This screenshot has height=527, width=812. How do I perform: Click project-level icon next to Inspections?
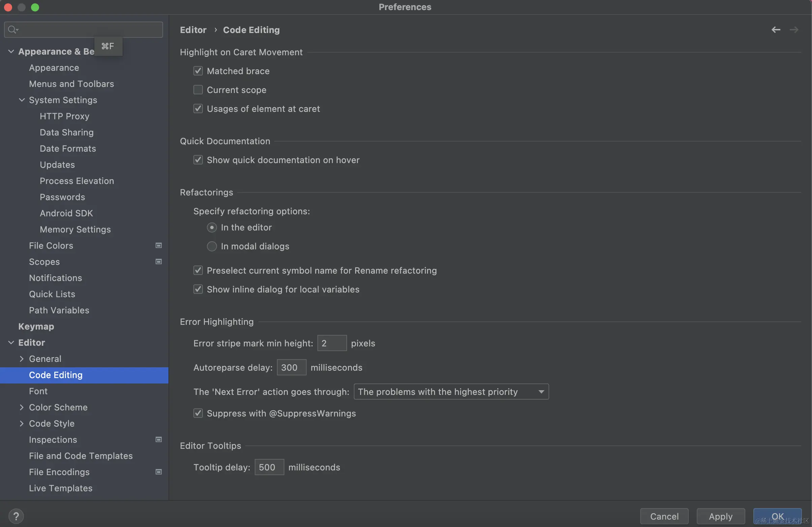click(x=159, y=439)
